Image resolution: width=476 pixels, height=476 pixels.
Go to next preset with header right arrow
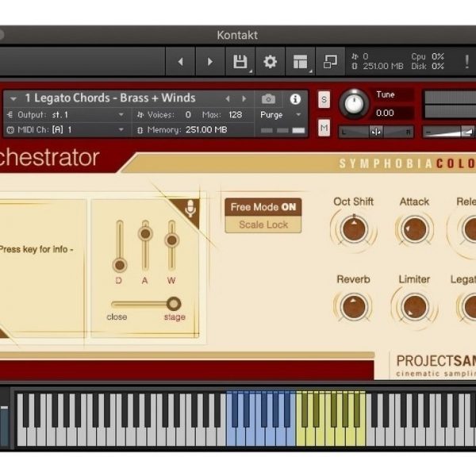point(210,62)
